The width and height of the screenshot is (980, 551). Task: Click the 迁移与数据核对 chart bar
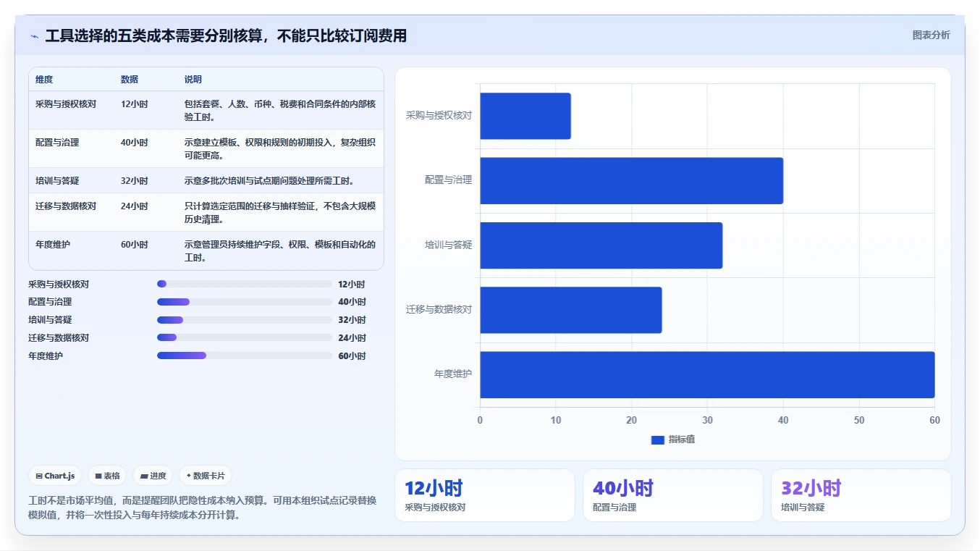pyautogui.click(x=570, y=310)
